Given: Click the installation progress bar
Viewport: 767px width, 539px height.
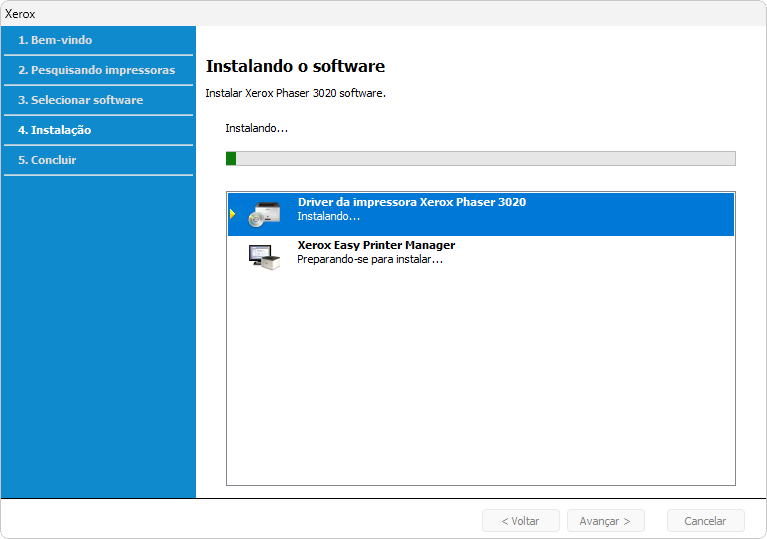Looking at the screenshot, I should 480,158.
